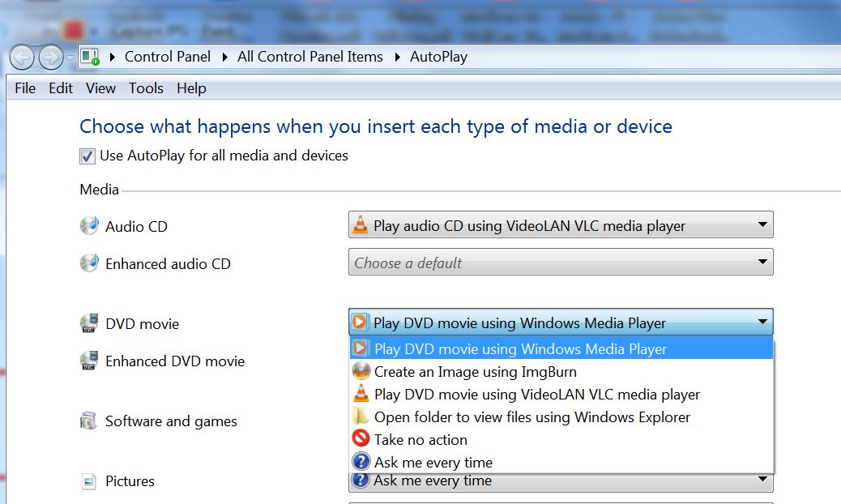Click the red Take no action icon
Screen dimensions: 841x504
[361, 438]
